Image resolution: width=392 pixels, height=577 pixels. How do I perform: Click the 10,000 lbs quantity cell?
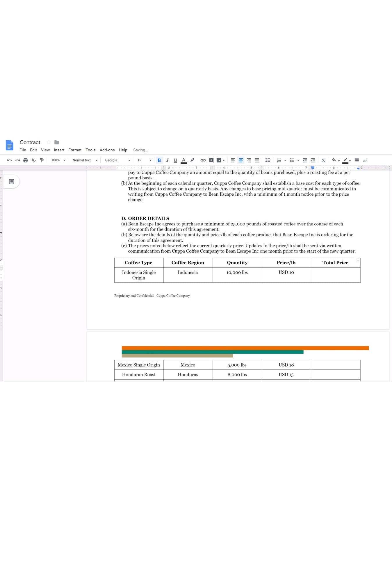[237, 275]
